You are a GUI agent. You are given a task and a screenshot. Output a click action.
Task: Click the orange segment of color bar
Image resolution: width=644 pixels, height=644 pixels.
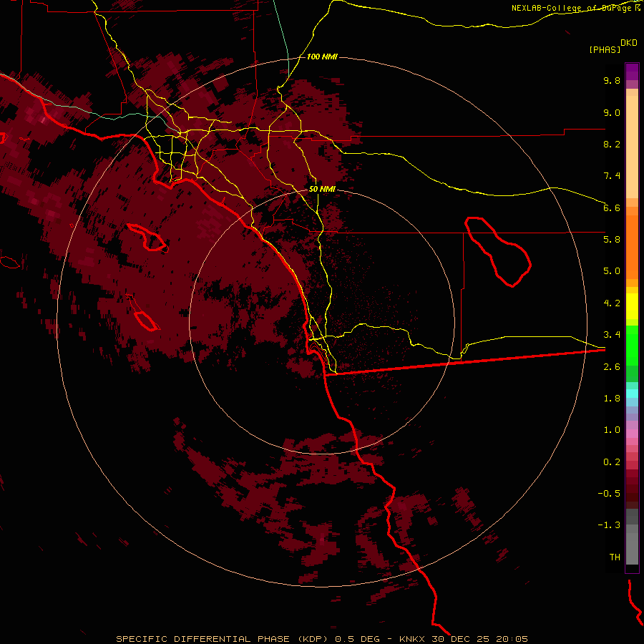(x=632, y=246)
